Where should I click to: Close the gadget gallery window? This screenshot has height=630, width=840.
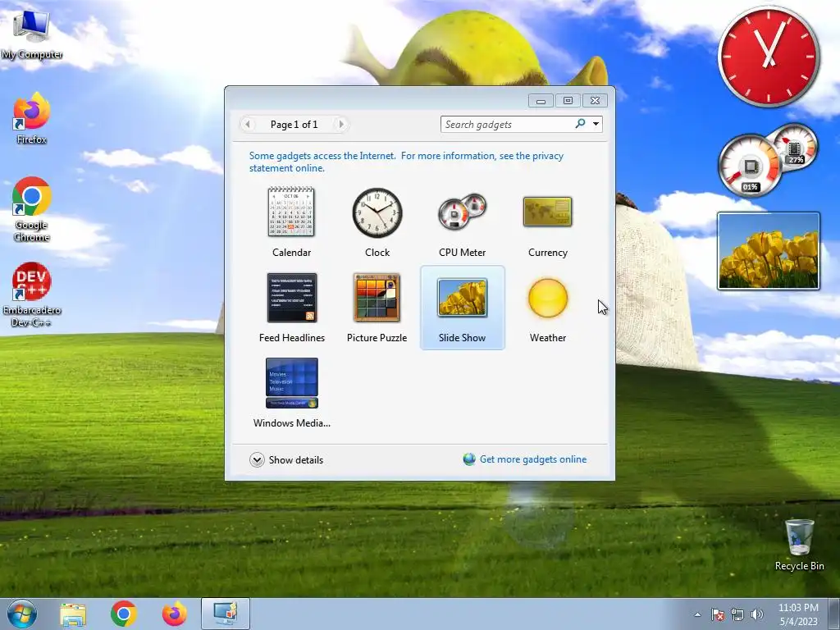[596, 101]
